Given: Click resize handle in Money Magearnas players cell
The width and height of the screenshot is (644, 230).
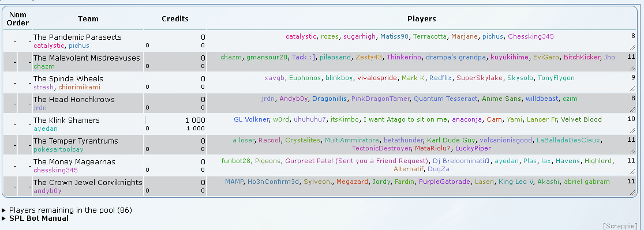Looking at the screenshot, I should (x=632, y=171).
